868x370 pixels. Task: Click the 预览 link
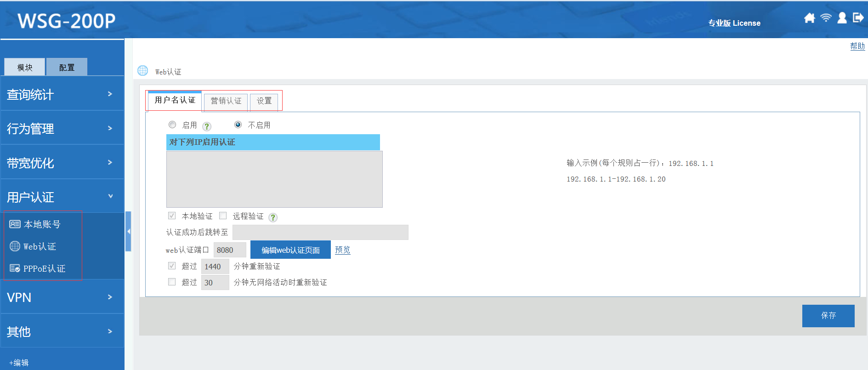(x=342, y=250)
